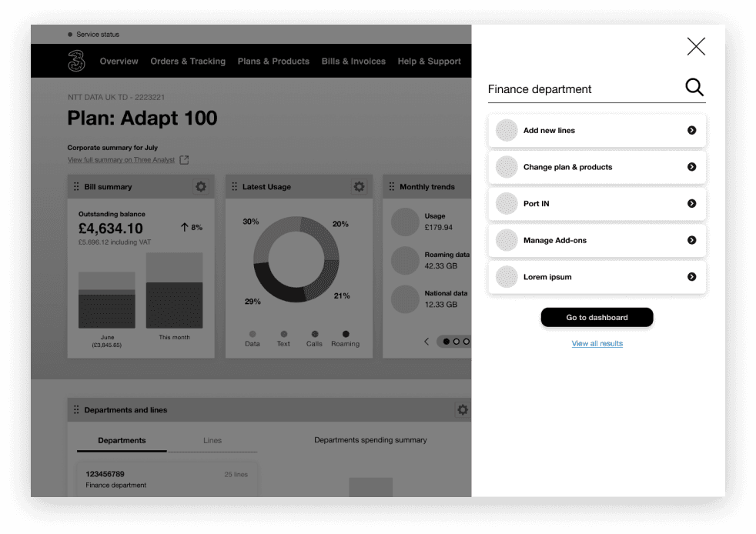Image resolution: width=756 pixels, height=534 pixels.
Task: Click the This month bar in Bill summary
Action: coord(174,290)
